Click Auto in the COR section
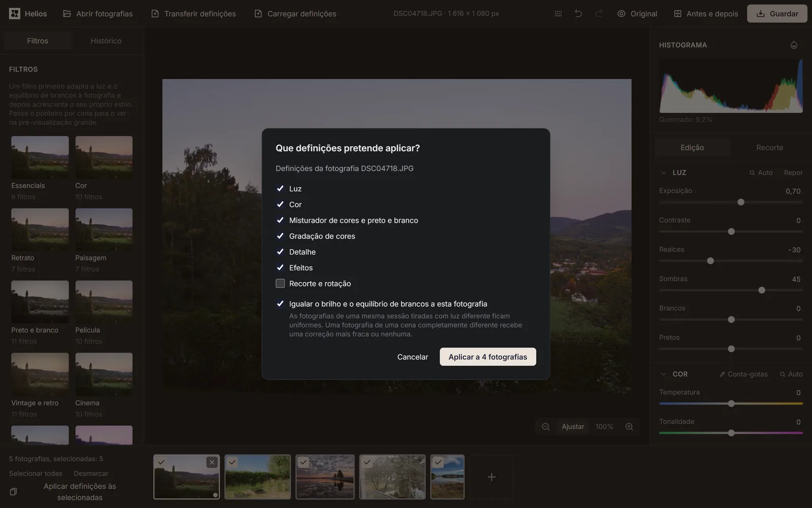Screen dimensions: 812x508 click(x=791, y=374)
